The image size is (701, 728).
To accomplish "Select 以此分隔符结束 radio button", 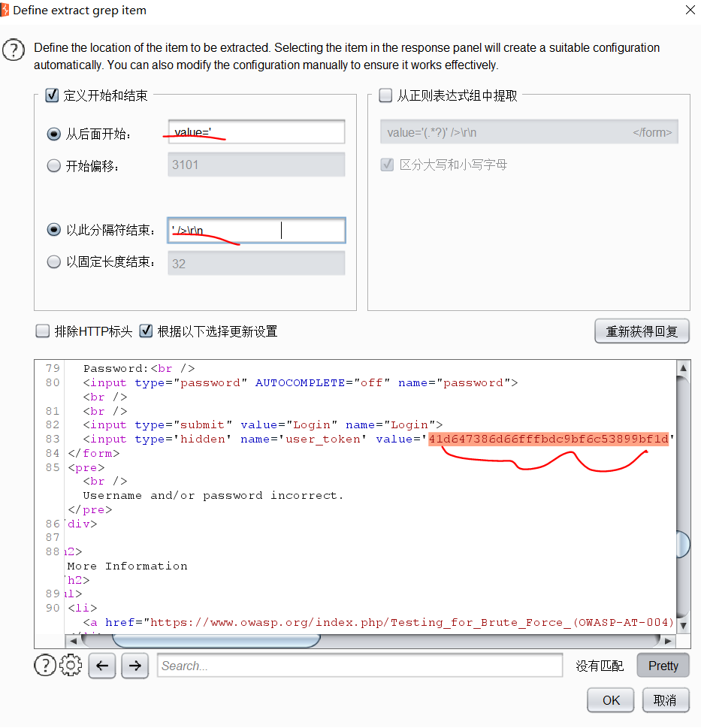I will click(x=54, y=229).
